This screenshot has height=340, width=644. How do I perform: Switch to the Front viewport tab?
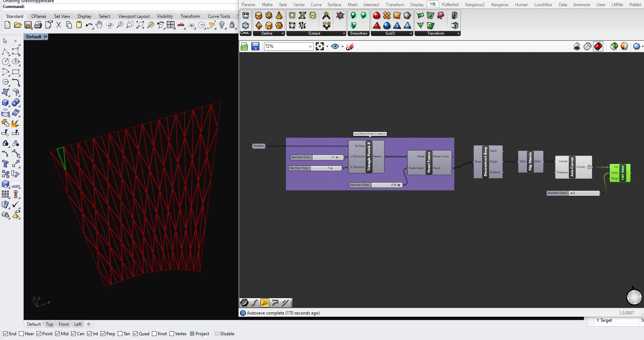click(x=64, y=324)
